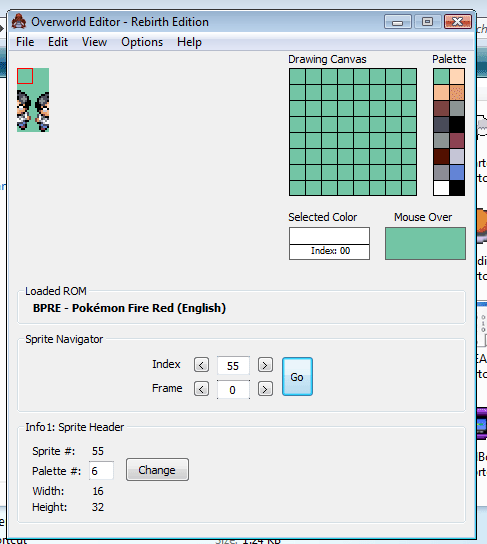Click the 'Palette' heading above swatches

pos(449,59)
